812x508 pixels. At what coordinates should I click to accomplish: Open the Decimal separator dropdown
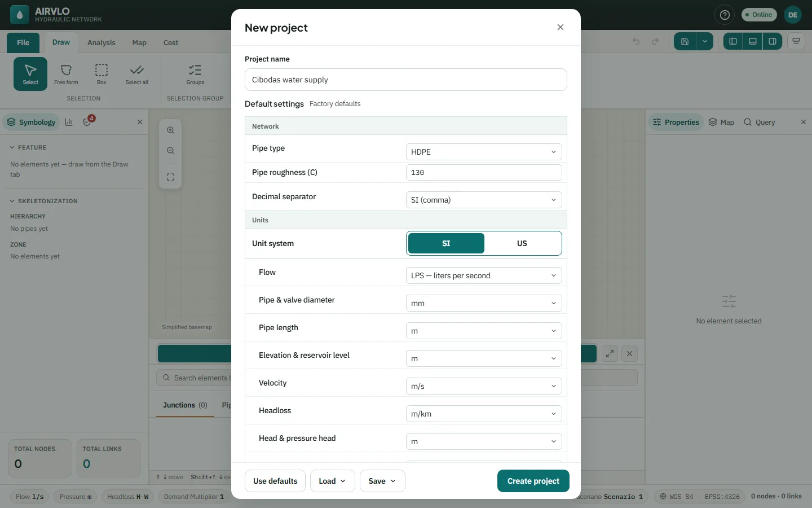(x=484, y=200)
